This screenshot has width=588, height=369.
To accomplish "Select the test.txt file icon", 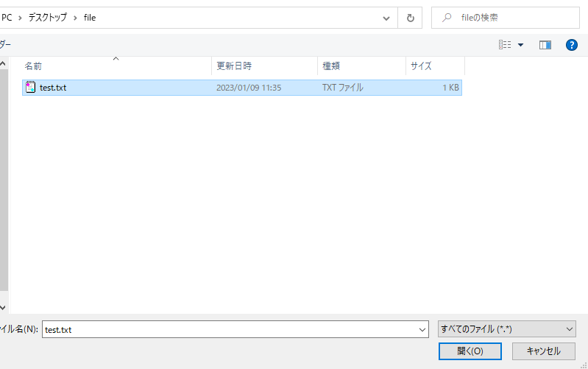I will (30, 87).
